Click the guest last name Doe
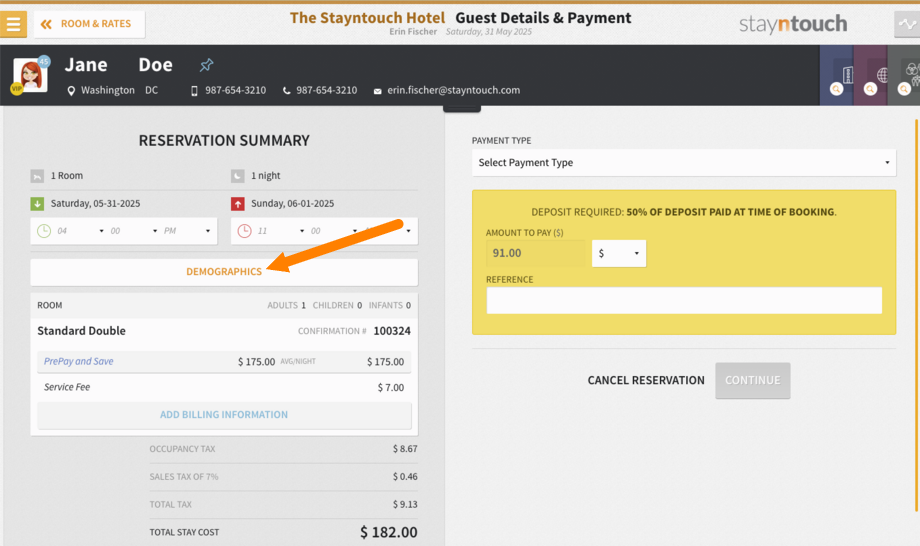 click(155, 65)
